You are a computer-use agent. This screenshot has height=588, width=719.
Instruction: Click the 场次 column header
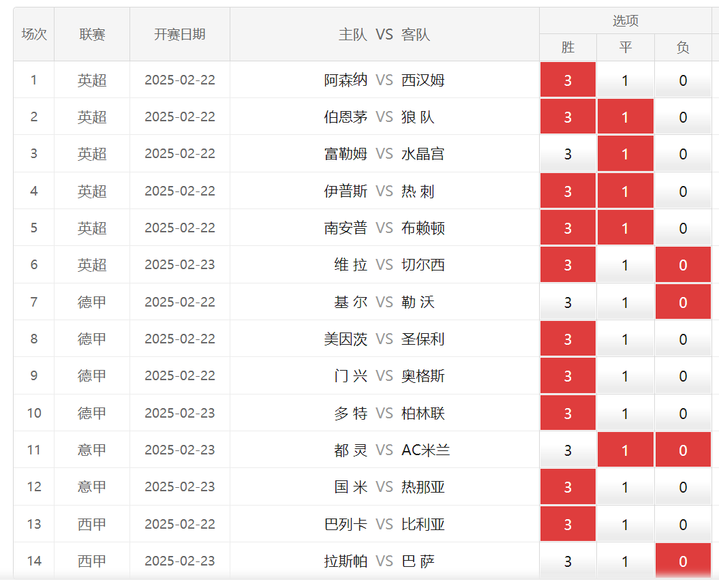tap(34, 34)
